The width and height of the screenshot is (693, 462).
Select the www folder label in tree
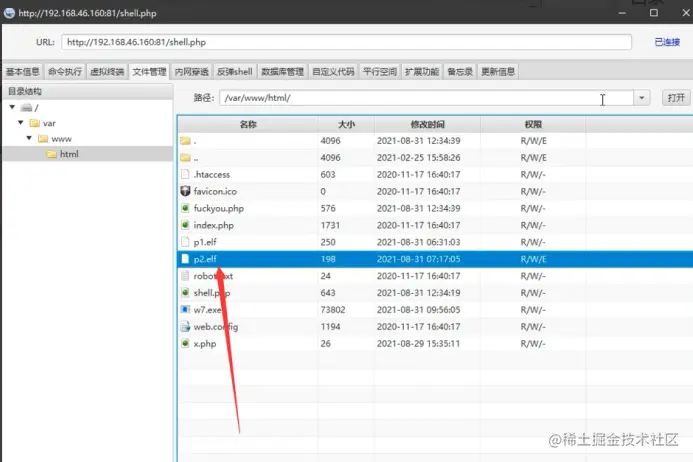point(61,139)
